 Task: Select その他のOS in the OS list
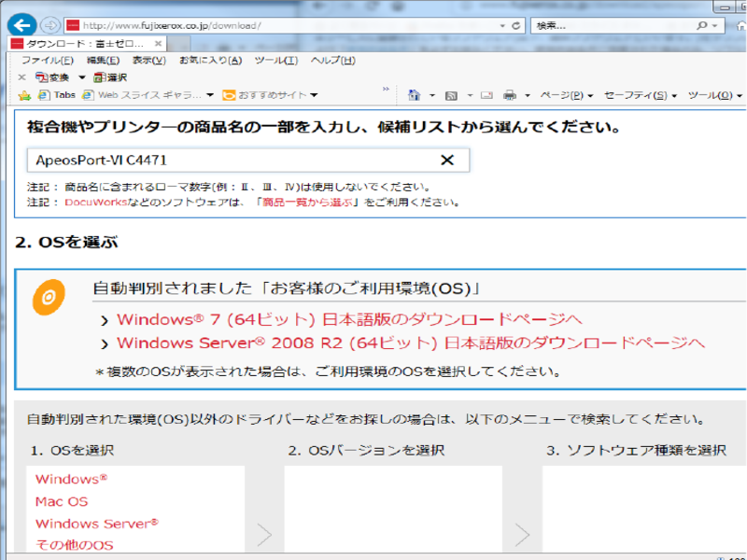(x=75, y=545)
